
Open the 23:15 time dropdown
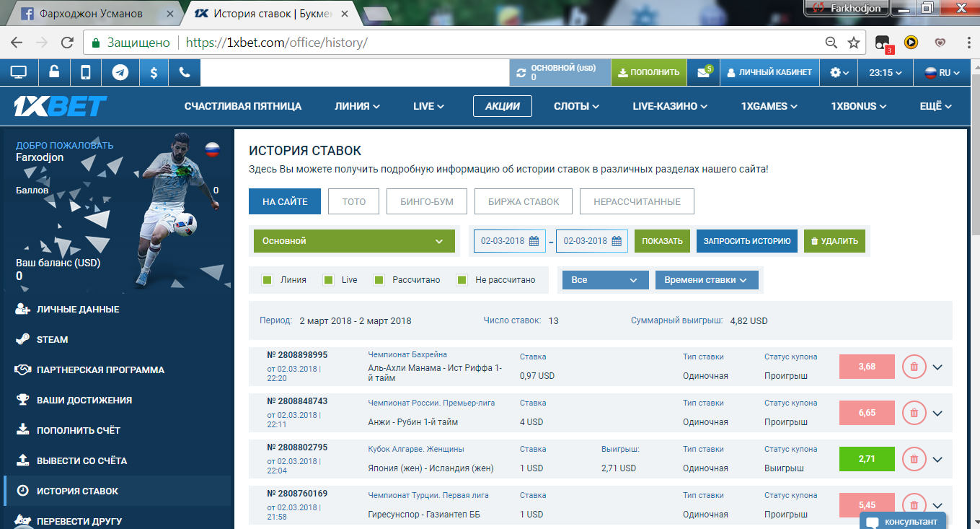coord(886,72)
